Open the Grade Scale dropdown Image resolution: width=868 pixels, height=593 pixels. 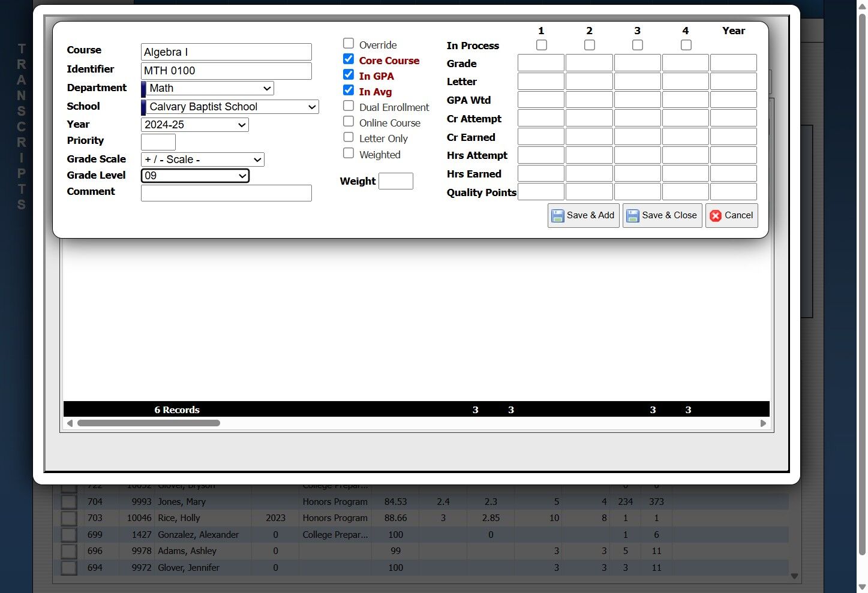pyautogui.click(x=203, y=159)
